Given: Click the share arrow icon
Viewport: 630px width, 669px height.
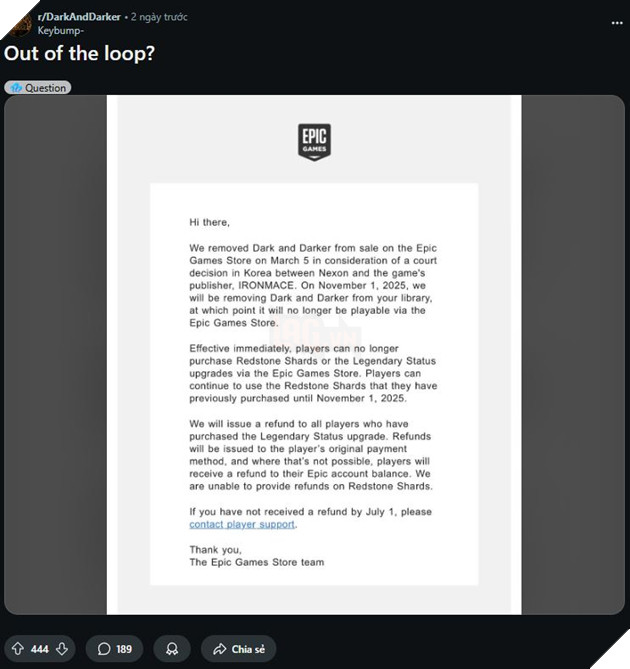Looking at the screenshot, I should [x=218, y=649].
